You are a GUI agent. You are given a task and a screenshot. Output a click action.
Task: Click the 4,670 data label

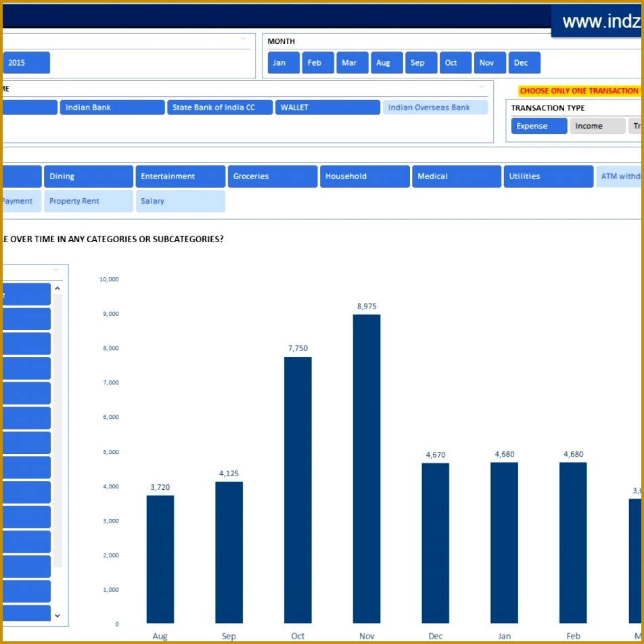click(436, 455)
